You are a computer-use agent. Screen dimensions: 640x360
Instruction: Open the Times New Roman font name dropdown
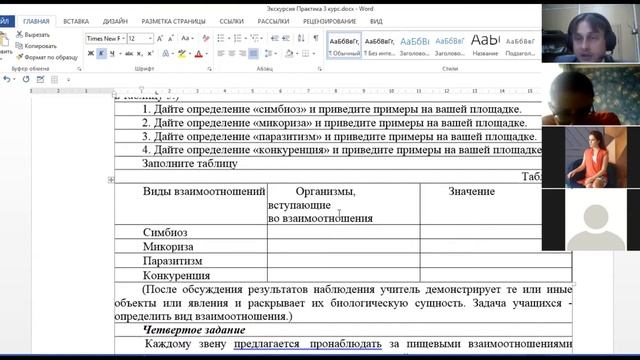click(123, 38)
